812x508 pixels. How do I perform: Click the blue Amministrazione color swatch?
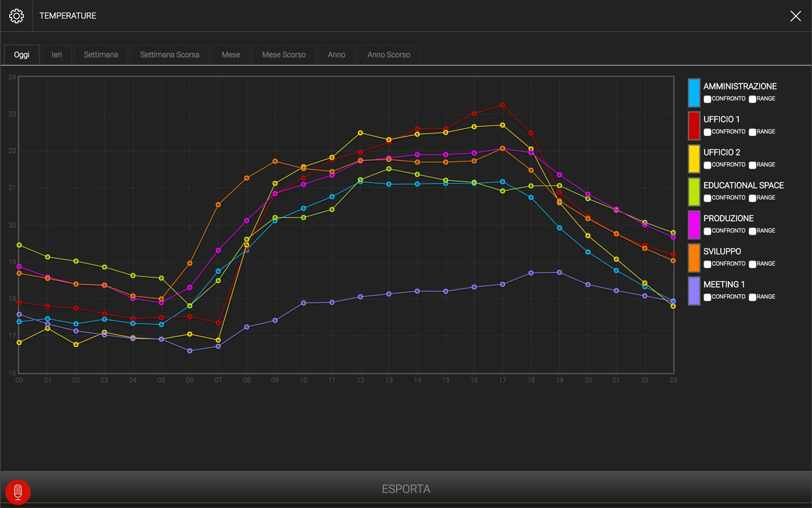[694, 92]
